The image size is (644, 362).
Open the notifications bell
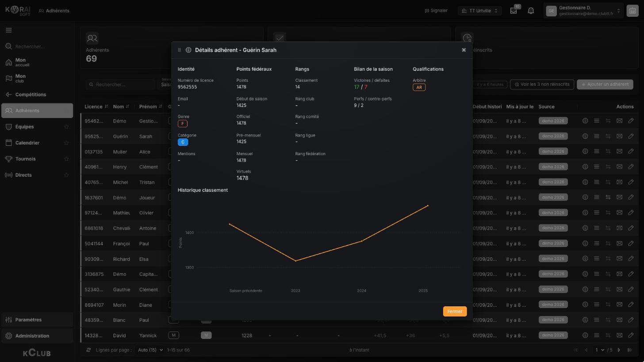531,11
